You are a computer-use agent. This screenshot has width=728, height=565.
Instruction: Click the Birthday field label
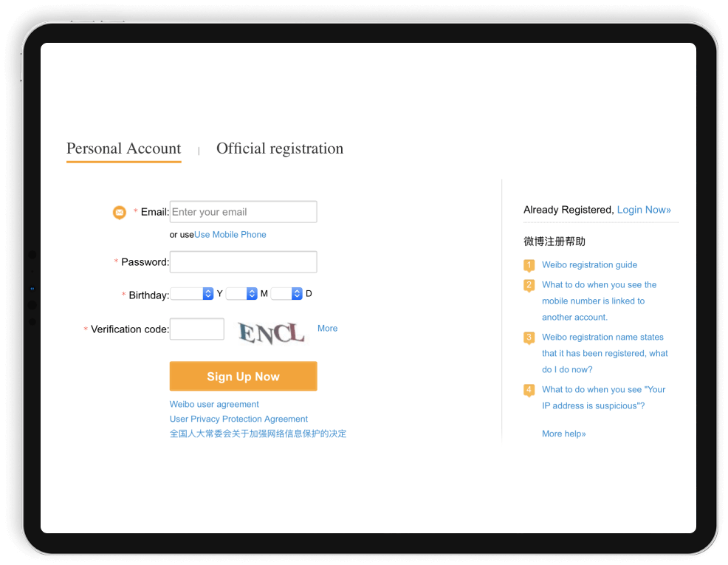[149, 295]
